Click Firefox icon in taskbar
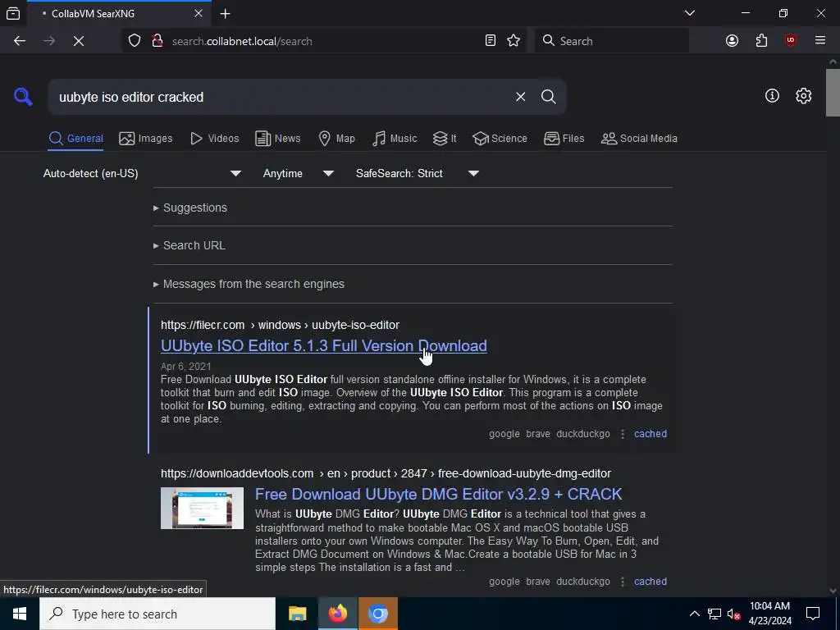This screenshot has width=840, height=630. [x=337, y=614]
